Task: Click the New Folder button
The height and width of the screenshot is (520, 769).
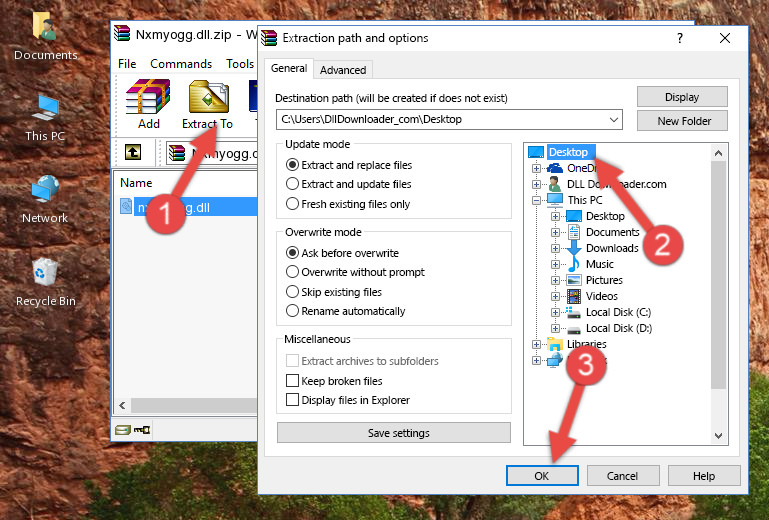Action: tap(682, 121)
